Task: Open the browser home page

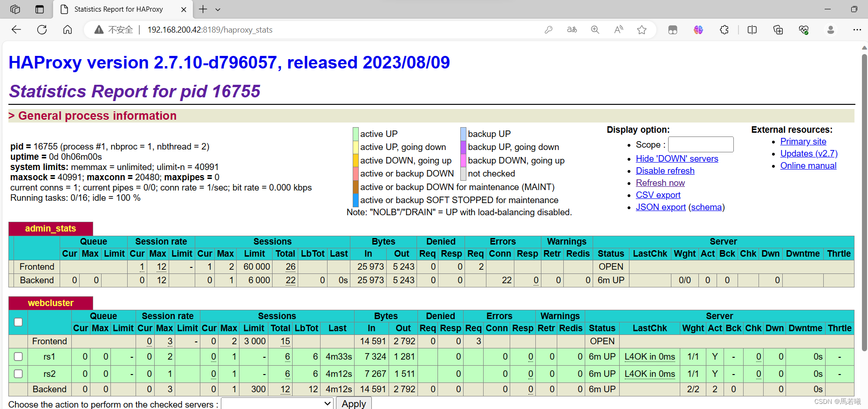Action: click(x=68, y=30)
